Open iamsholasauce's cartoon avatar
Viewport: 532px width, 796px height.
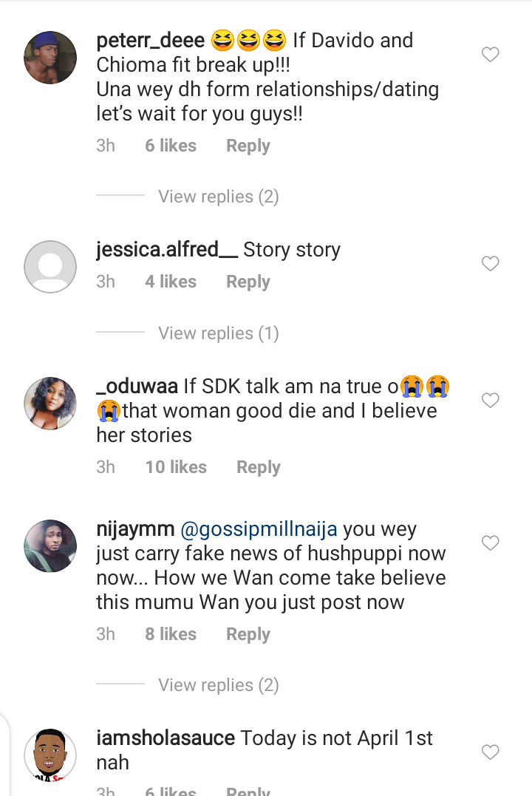click(50, 755)
